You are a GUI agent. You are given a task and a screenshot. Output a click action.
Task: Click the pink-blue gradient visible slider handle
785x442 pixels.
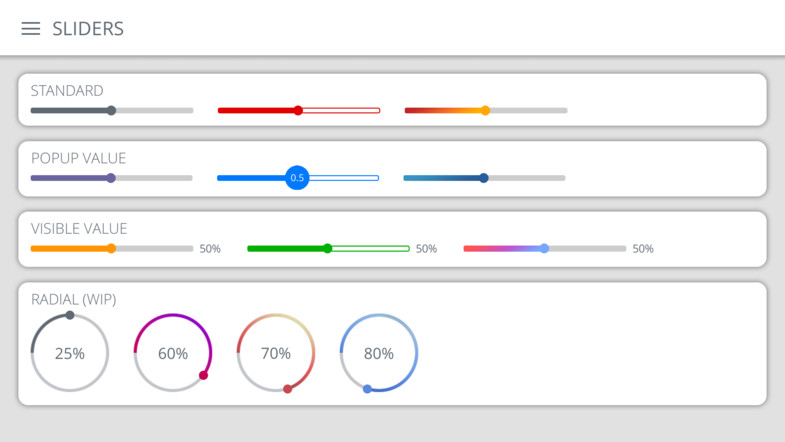point(544,248)
